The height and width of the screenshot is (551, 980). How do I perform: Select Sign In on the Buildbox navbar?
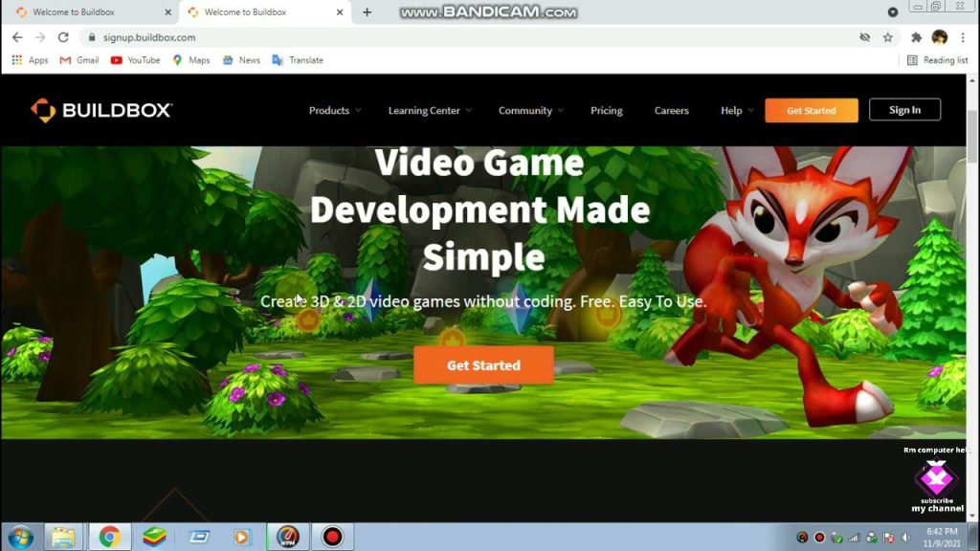tap(903, 109)
